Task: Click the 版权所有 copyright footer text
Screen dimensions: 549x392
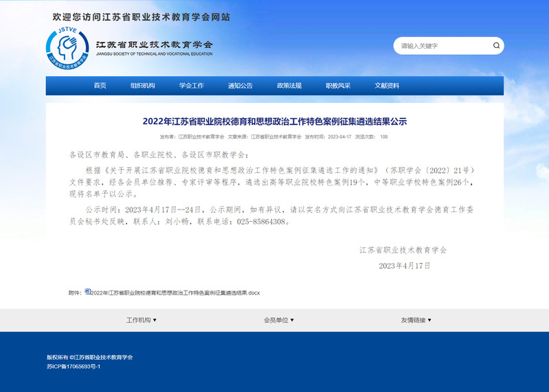Action: [89, 357]
